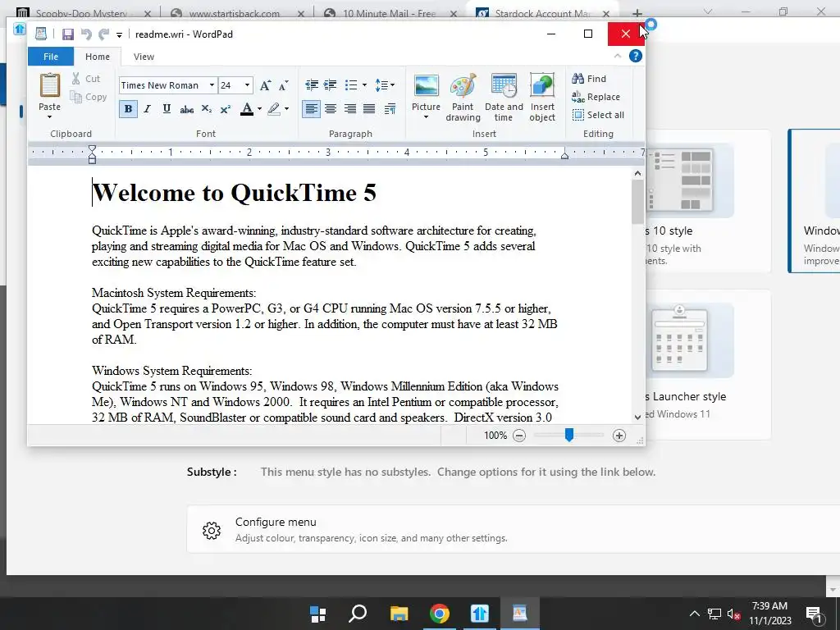Screen dimensions: 840x630
Task: Apply the red text color button
Action: 246,109
